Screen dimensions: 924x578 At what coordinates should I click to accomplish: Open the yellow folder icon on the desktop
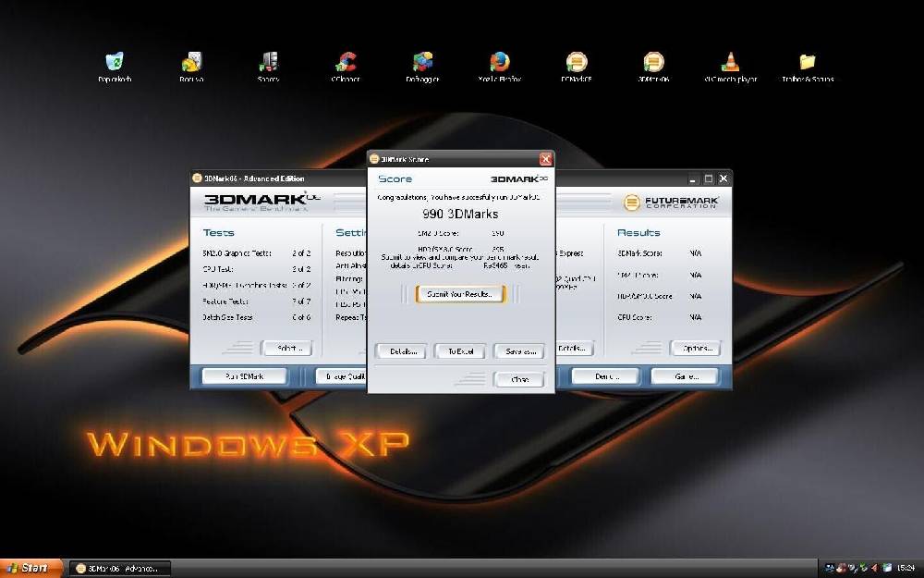pos(808,66)
